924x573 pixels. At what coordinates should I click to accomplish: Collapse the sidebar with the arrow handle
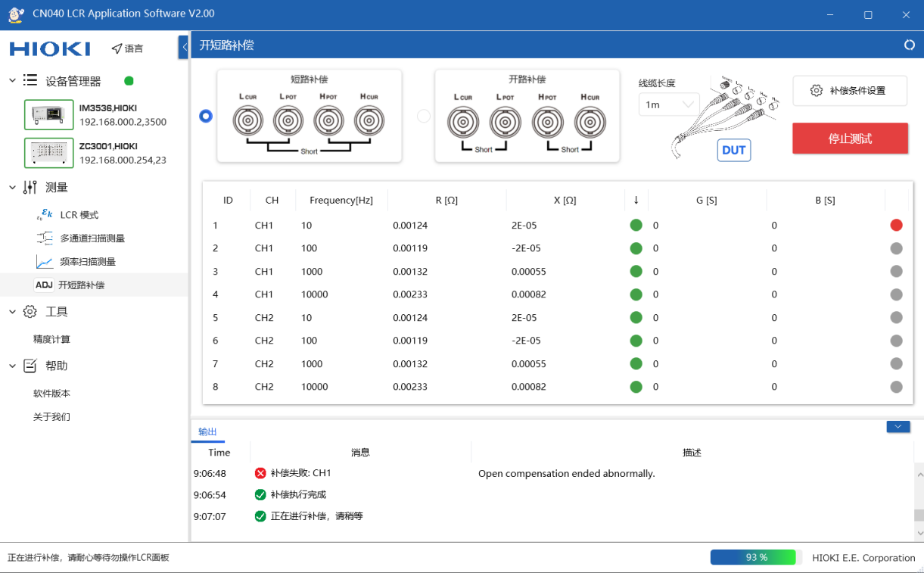click(x=184, y=47)
